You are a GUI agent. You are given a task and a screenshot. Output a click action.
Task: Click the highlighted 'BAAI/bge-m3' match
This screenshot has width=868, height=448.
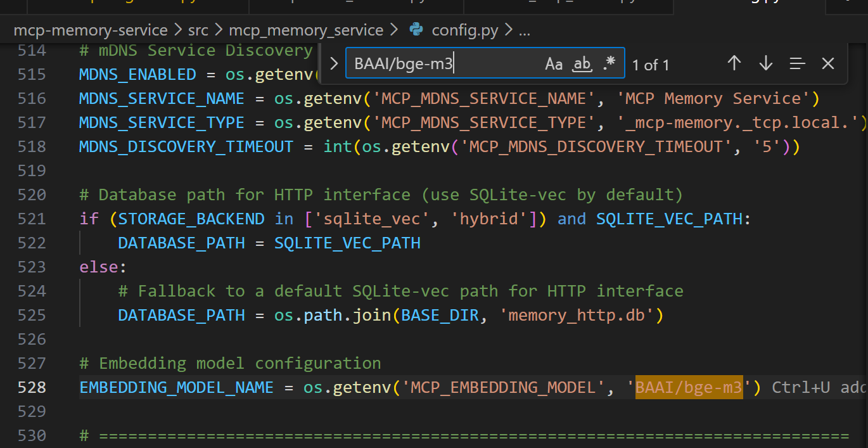pyautogui.click(x=689, y=387)
